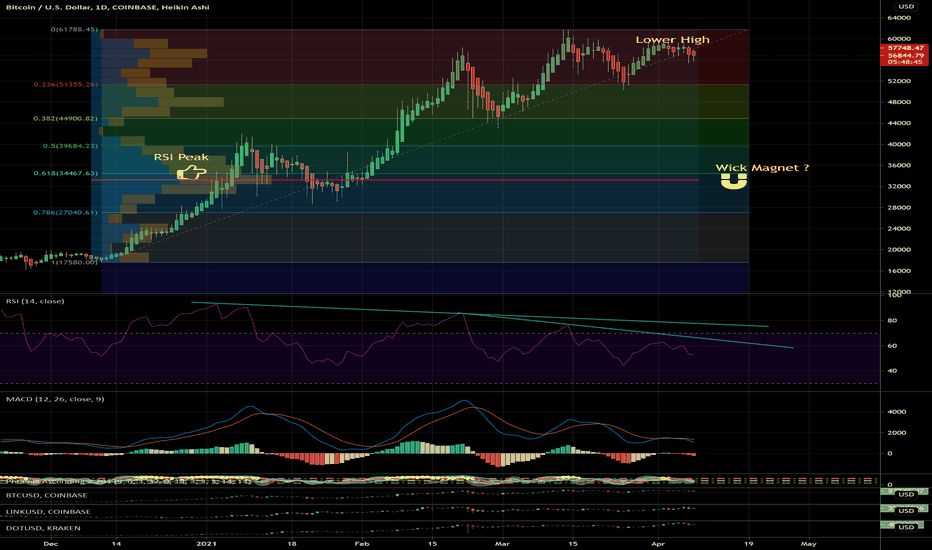Select the yellow magnet icon under Wick Magnet
Viewport: 932px width, 550px height.
click(x=733, y=181)
